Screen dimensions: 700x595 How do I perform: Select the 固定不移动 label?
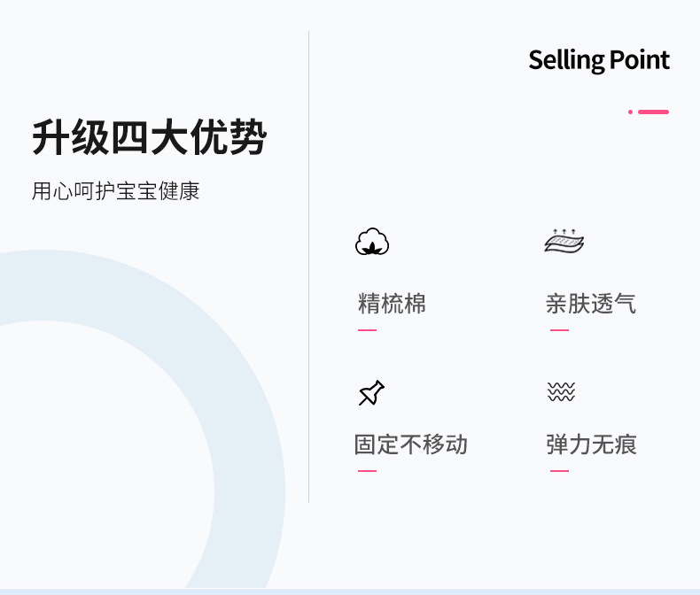coord(410,444)
